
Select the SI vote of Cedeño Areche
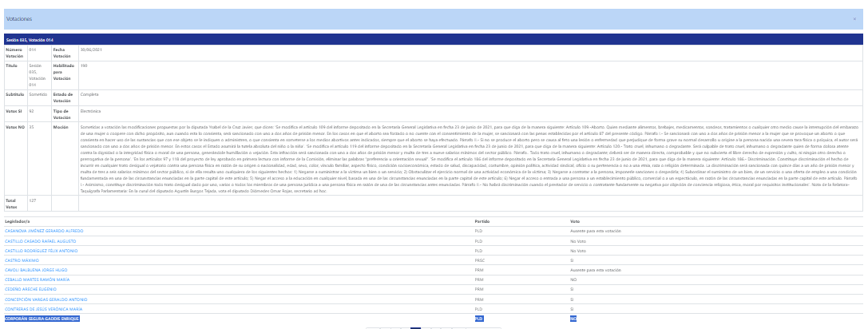point(571,289)
